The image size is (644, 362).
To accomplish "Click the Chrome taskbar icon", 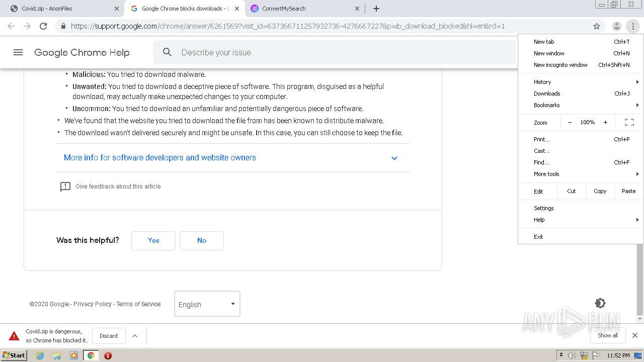I will click(91, 355).
